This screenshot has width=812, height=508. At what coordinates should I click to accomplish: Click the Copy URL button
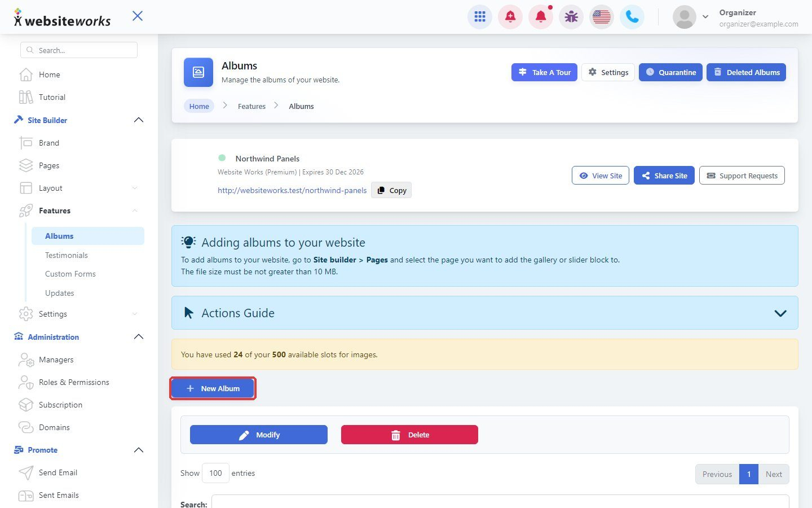(x=391, y=190)
